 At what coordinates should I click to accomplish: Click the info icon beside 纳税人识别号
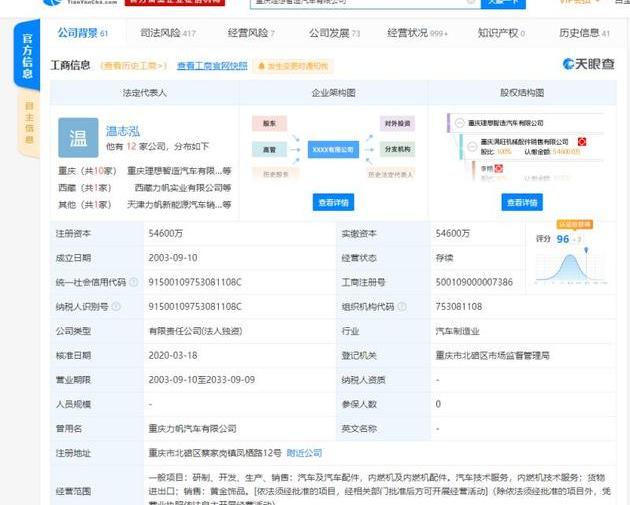pos(116,307)
